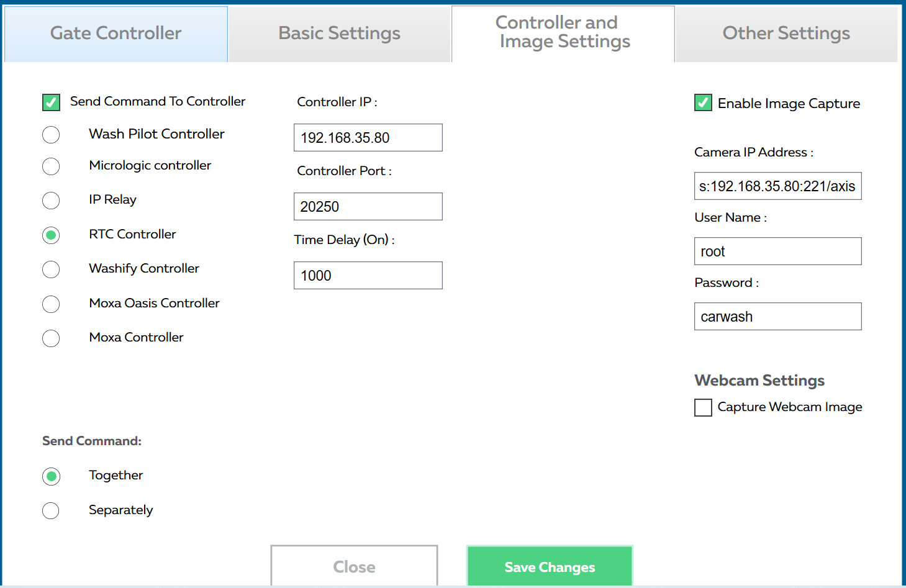Select the Controller Port field
The image size is (906, 588).
pos(368,206)
